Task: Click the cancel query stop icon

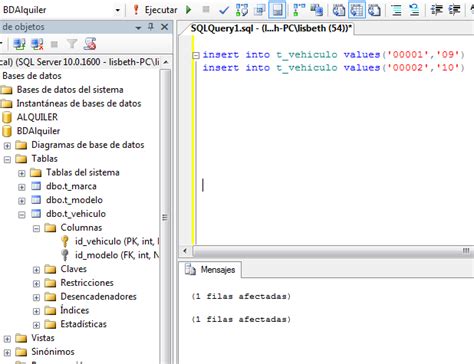Action: click(x=206, y=9)
